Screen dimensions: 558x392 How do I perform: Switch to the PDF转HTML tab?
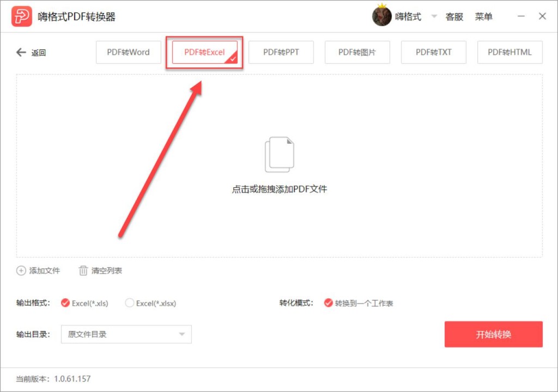(x=510, y=52)
